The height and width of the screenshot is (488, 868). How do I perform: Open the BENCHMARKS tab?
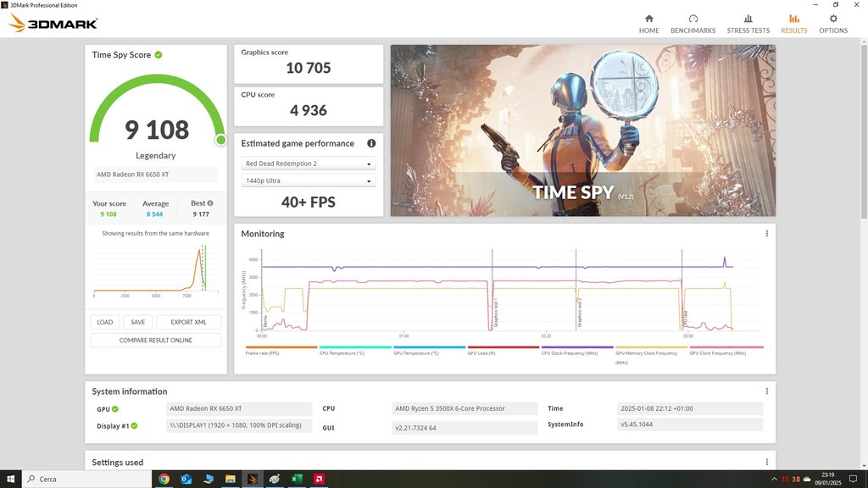693,25
